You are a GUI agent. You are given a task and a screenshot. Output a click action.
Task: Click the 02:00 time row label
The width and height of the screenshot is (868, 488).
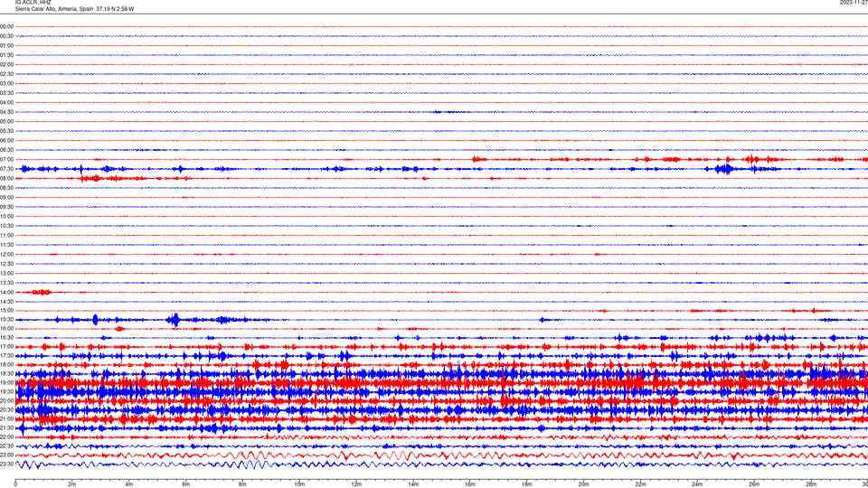[6, 64]
